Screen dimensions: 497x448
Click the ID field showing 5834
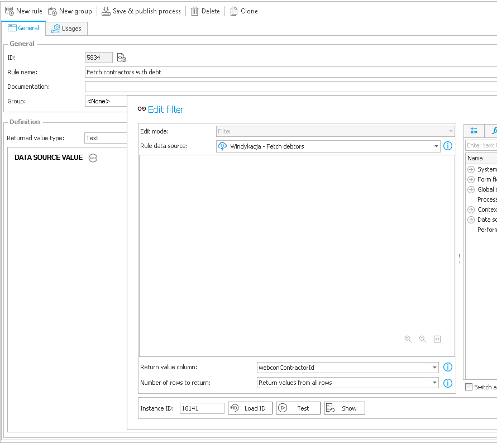pos(99,58)
